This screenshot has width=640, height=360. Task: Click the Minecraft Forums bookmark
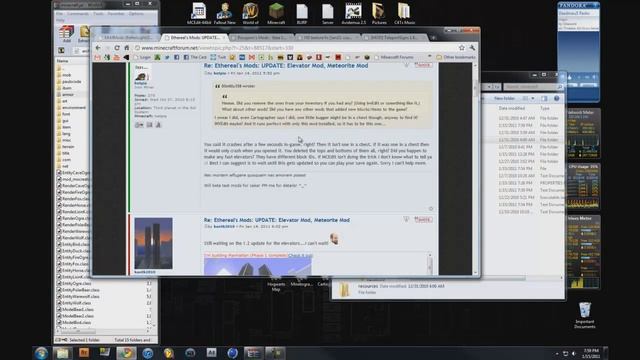[x=393, y=58]
